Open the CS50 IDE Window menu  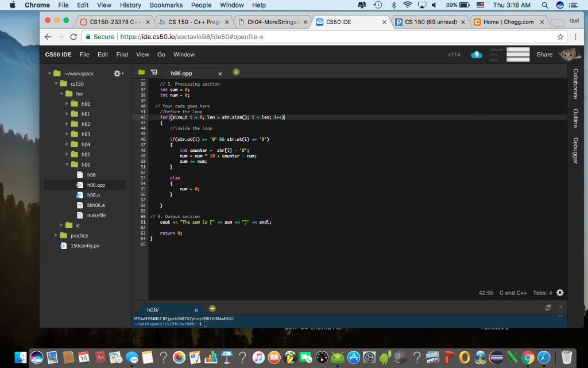pyautogui.click(x=184, y=55)
